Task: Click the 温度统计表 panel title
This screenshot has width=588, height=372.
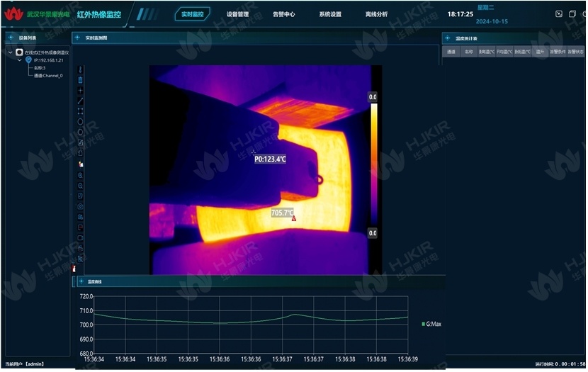Action: pos(466,38)
